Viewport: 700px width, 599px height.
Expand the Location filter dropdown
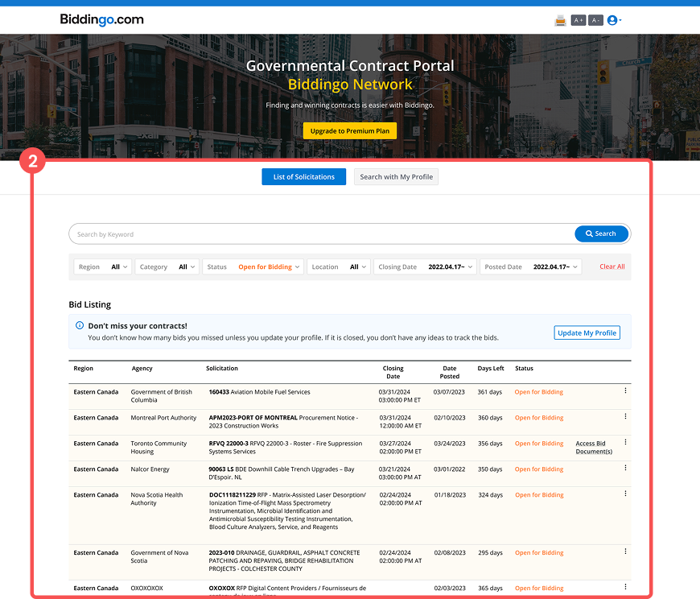pyautogui.click(x=339, y=266)
